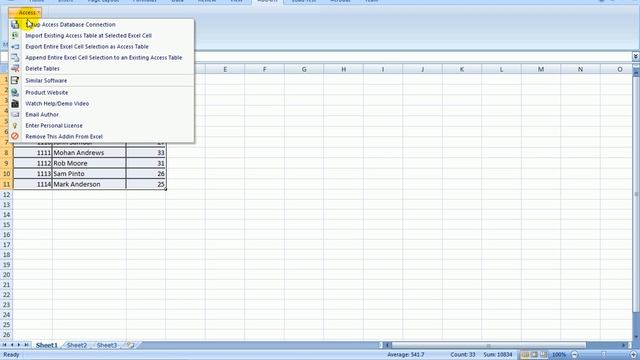Click the Watch Help/Demo Video camera icon
This screenshot has width=640, height=360.
point(15,103)
